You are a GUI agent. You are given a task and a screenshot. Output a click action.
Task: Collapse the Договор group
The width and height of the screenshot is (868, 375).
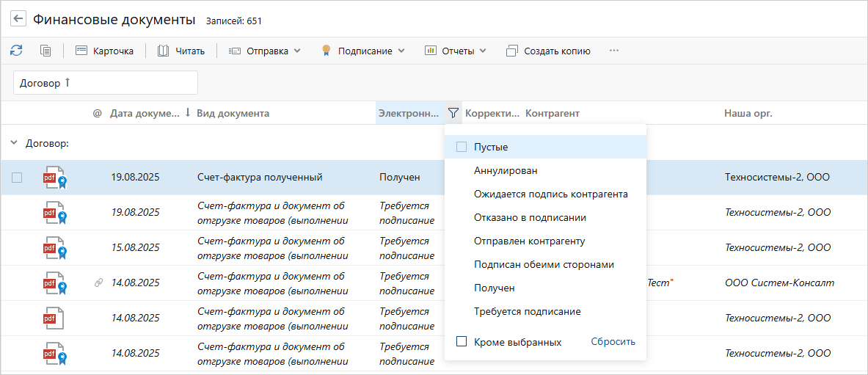(14, 143)
